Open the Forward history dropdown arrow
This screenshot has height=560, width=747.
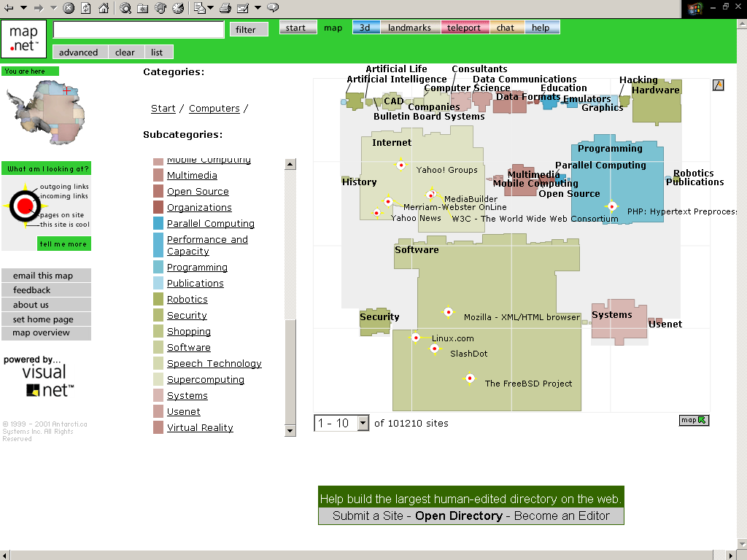coord(53,7)
